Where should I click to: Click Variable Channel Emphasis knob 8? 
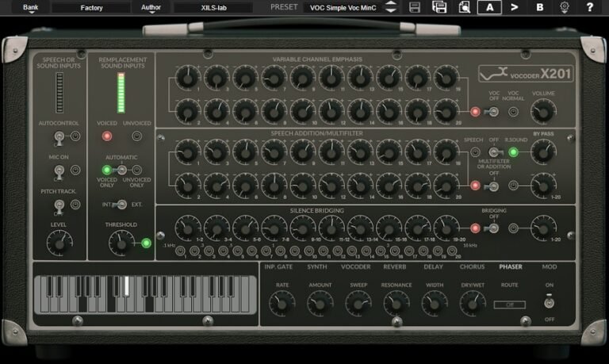(x=274, y=112)
